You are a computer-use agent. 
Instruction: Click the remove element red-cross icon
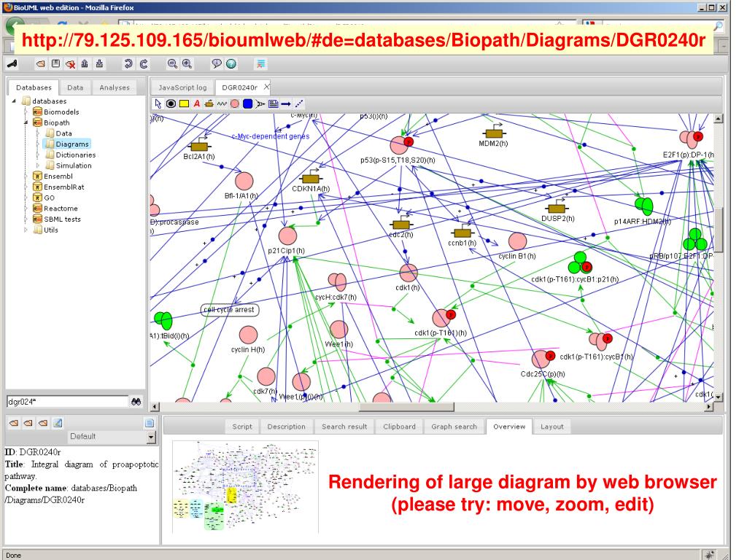pyautogui.click(x=71, y=64)
